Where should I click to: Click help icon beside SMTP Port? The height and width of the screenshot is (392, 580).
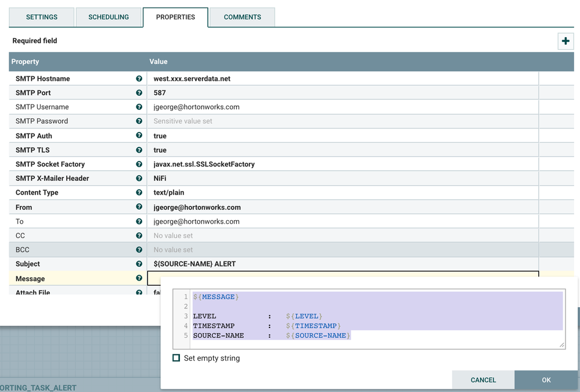(139, 93)
